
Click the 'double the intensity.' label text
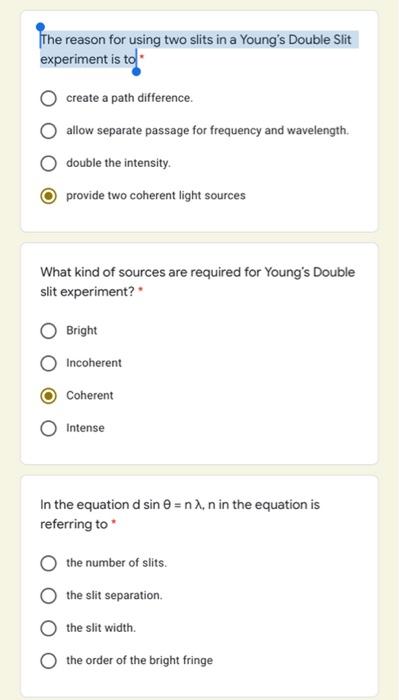pos(118,163)
